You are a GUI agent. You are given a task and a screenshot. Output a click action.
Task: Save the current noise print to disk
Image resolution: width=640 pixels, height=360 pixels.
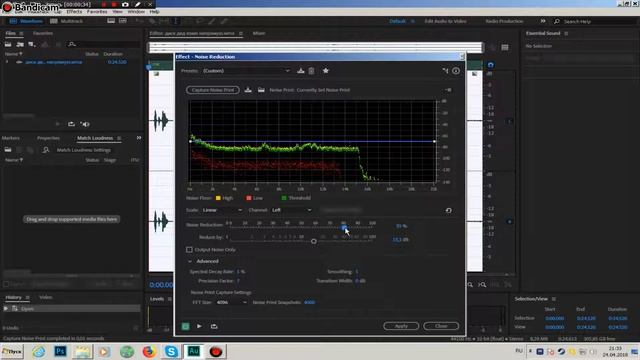248,90
